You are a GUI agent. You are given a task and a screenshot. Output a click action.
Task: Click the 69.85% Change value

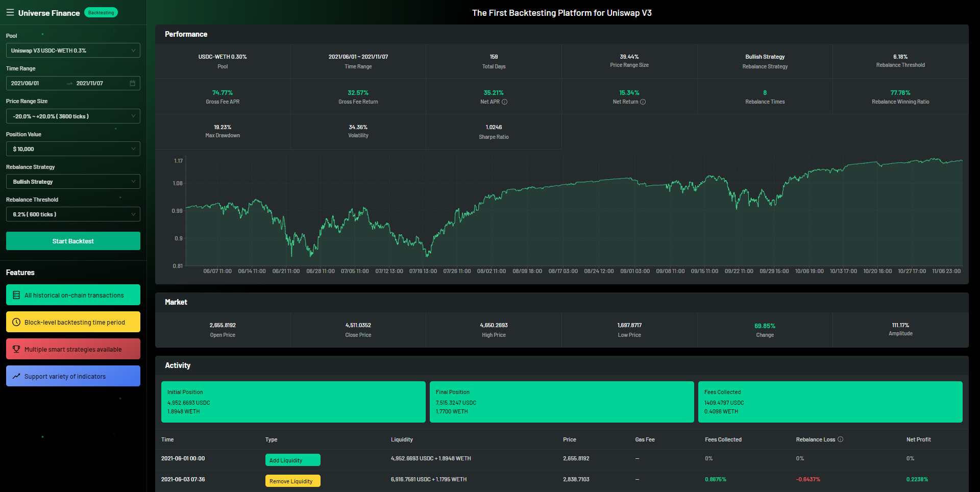click(765, 326)
